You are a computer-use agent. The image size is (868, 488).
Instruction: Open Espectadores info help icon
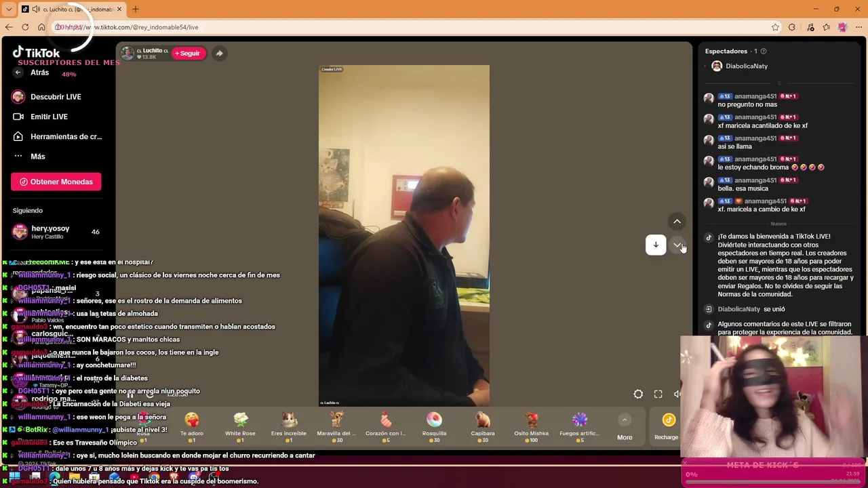pyautogui.click(x=764, y=52)
